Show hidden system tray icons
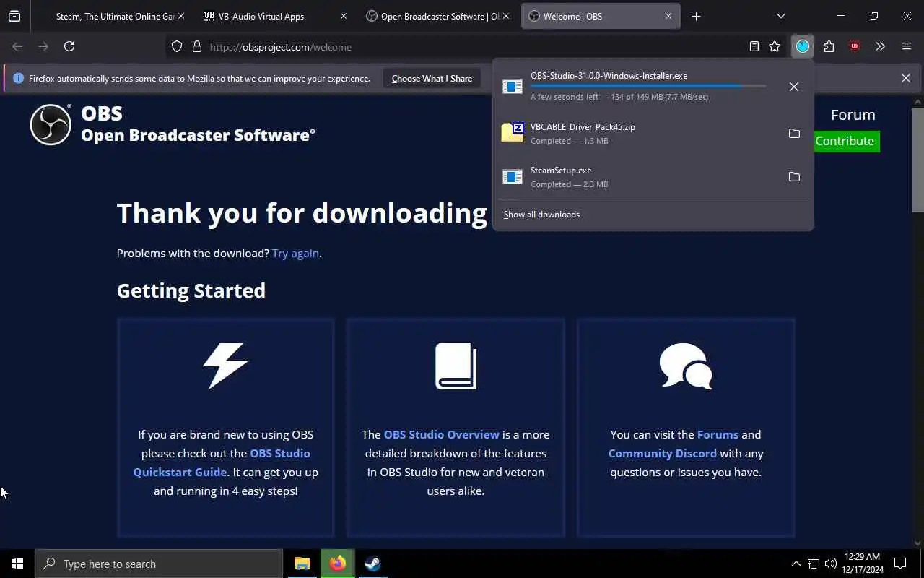Image resolution: width=924 pixels, height=578 pixels. click(796, 564)
